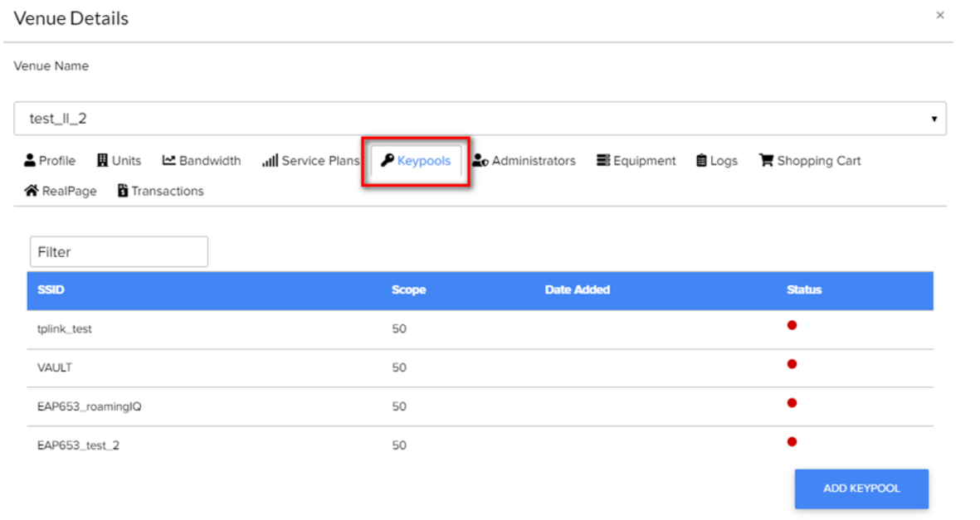This screenshot has width=980, height=520.
Task: Click the RealPage home icon
Action: pos(32,191)
